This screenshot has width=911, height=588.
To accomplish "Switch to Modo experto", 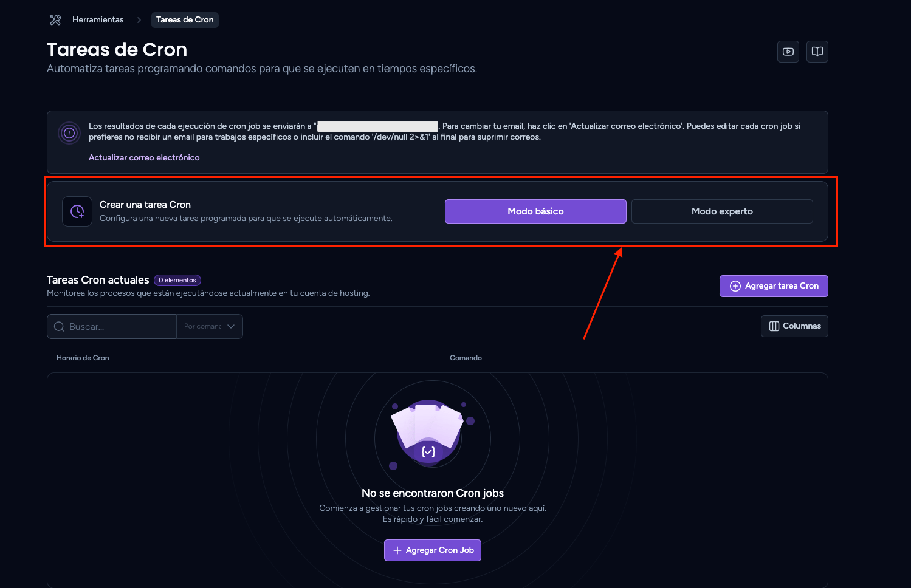I will [722, 211].
